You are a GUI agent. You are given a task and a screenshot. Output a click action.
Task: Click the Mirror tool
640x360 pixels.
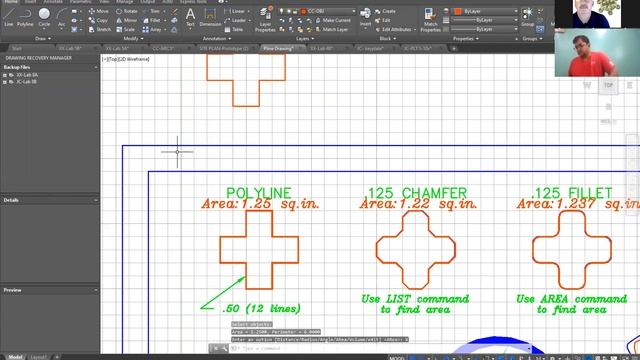pos(127,20)
